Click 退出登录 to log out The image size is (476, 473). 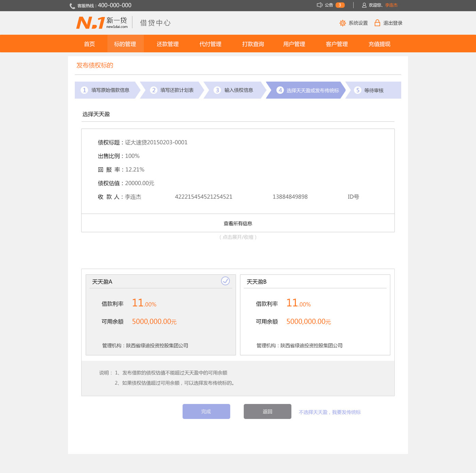click(393, 23)
